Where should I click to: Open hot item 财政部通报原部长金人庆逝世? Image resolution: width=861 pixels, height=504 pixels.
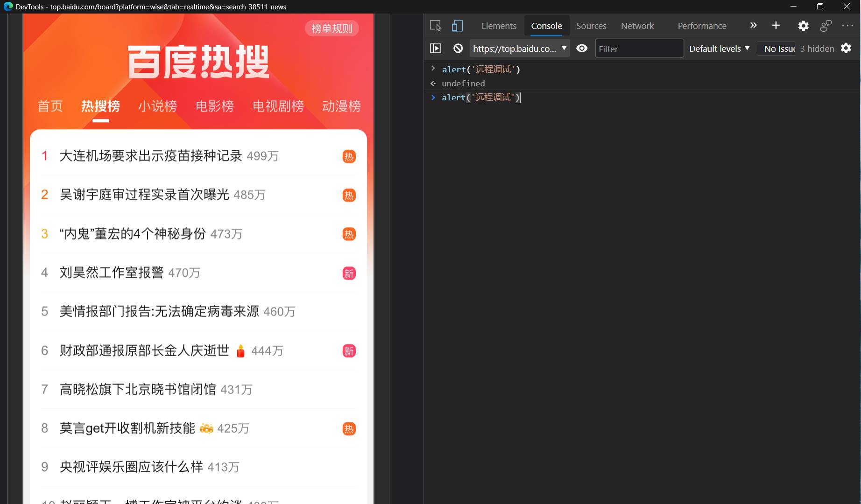[x=144, y=350]
